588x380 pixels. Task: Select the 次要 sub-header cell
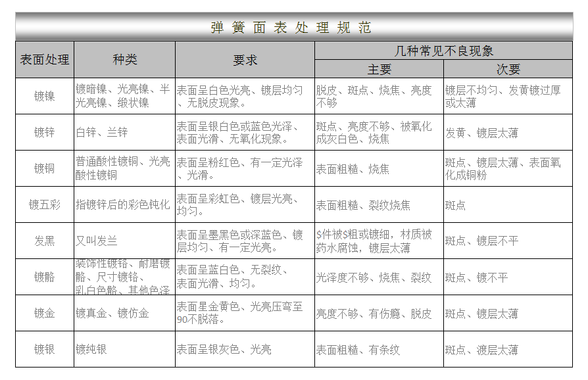508,69
